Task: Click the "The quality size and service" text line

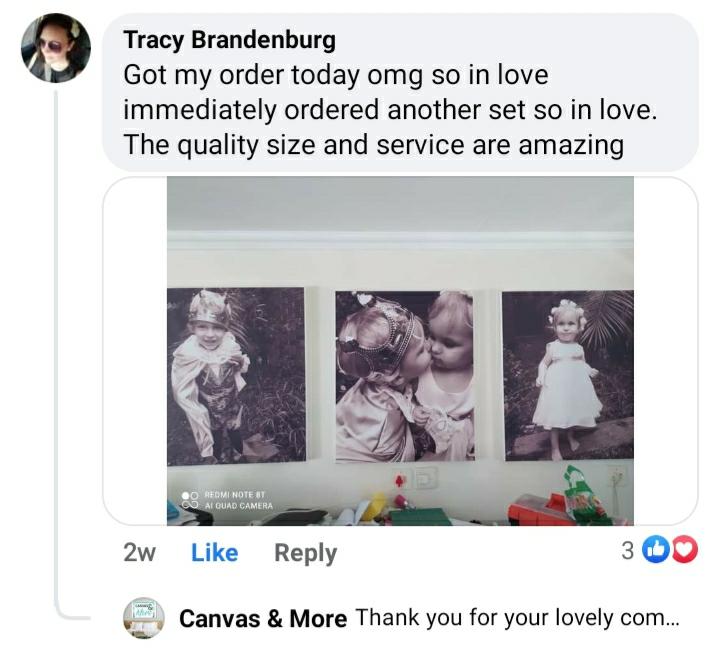Action: point(373,145)
